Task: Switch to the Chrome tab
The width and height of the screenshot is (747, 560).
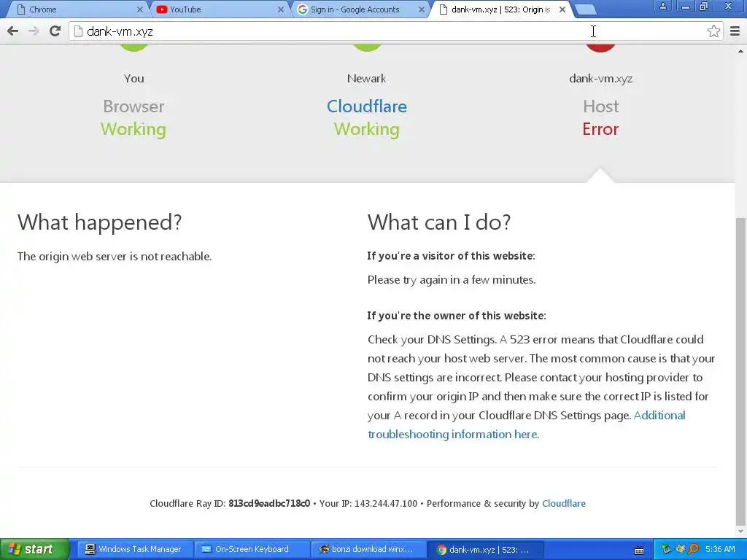Action: (76, 9)
